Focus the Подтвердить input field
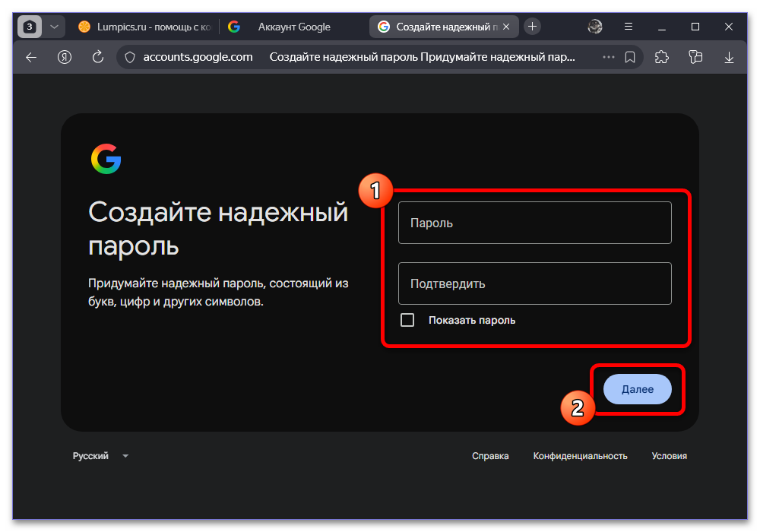This screenshot has height=532, width=760. coord(534,283)
